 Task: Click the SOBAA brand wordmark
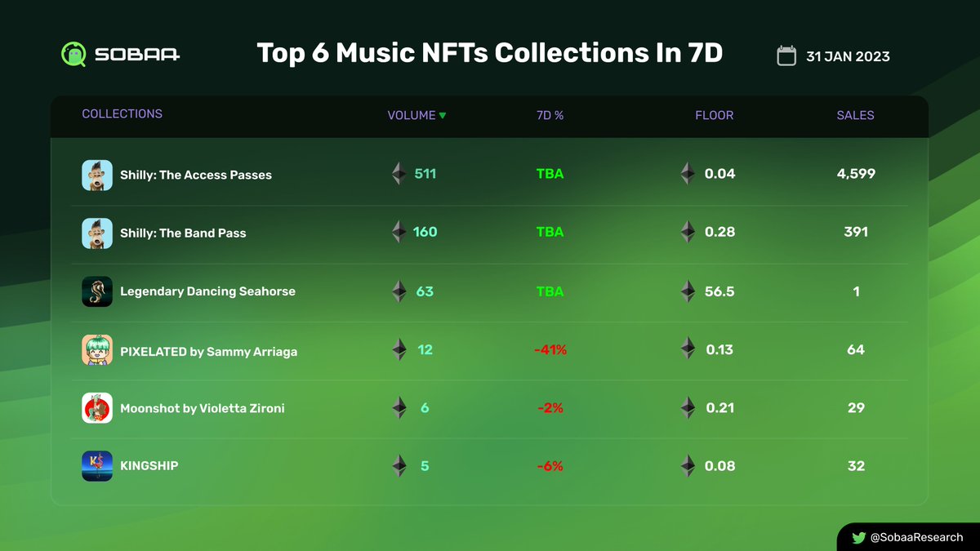click(x=137, y=56)
